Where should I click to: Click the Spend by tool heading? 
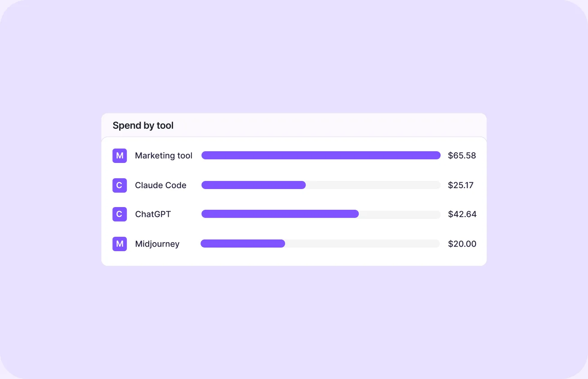point(143,126)
